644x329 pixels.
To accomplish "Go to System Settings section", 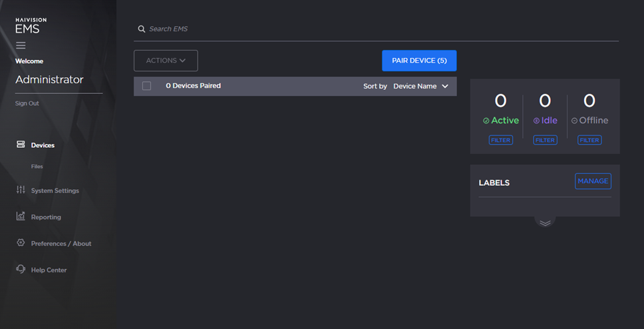I will [x=55, y=190].
